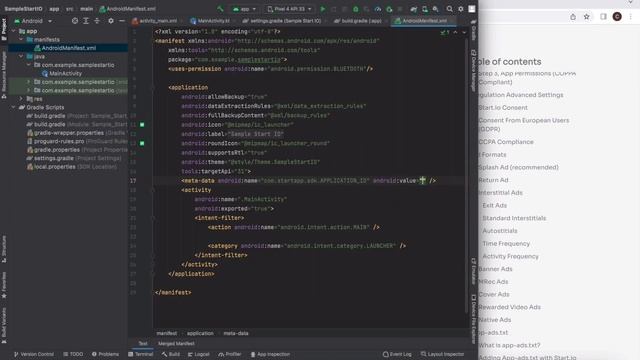Click the Debug app bug icon
Image resolution: width=640 pixels, height=360 pixels.
coord(356,9)
